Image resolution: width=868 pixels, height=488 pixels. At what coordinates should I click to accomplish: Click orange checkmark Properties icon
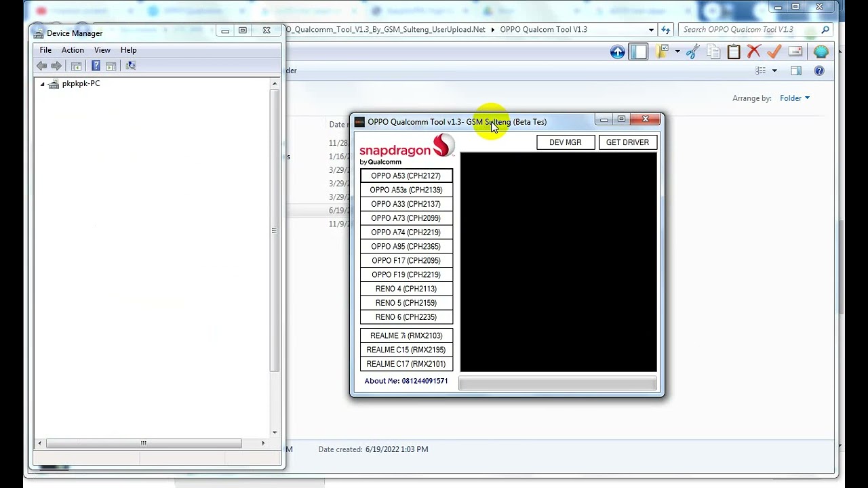(x=774, y=52)
